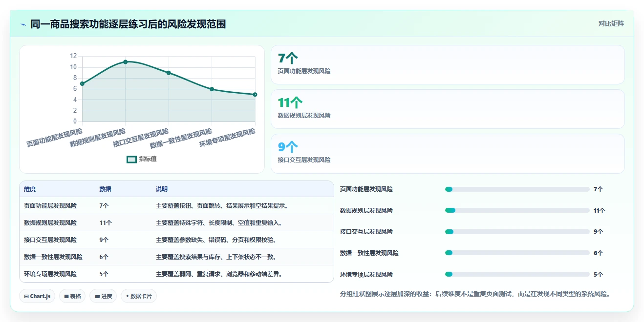Click description 主要覆盖搜索结果与库存、上下架状态不一致。
The width and height of the screenshot is (644, 322).
216,257
